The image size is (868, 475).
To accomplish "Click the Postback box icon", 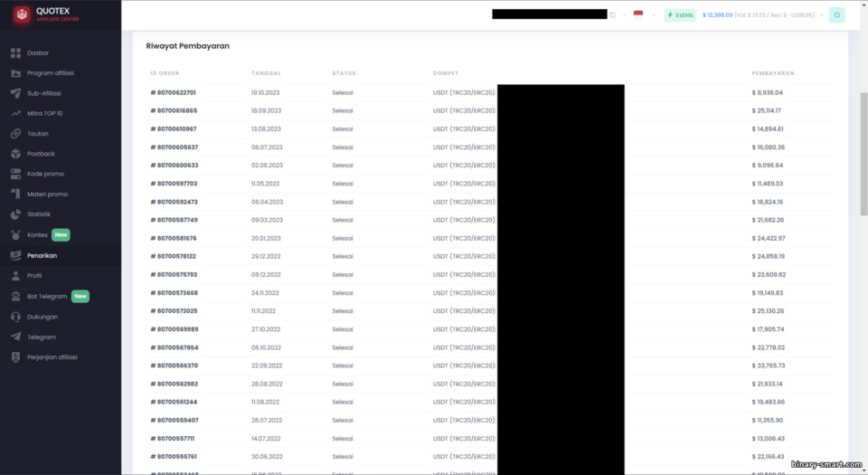I will 15,154.
